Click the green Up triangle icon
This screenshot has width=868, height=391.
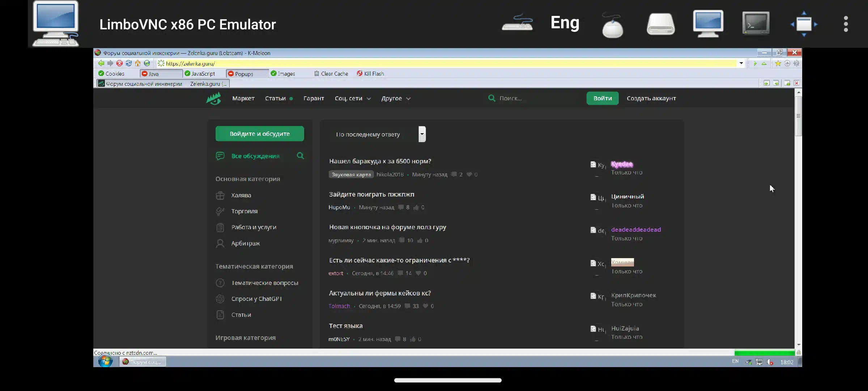pos(764,63)
